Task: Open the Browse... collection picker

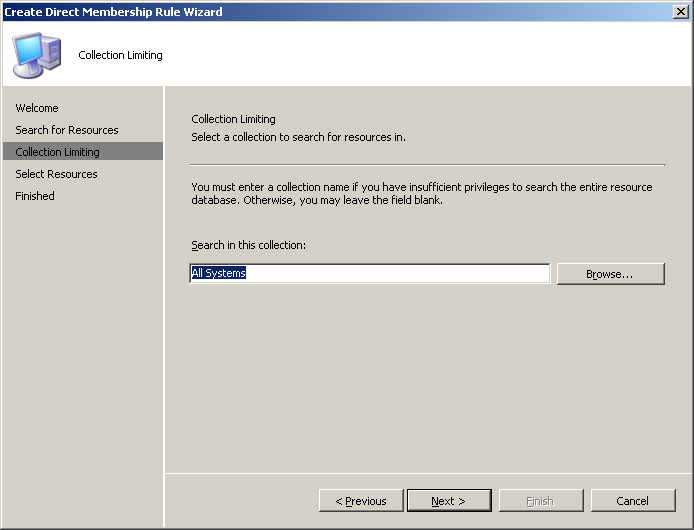Action: (610, 274)
